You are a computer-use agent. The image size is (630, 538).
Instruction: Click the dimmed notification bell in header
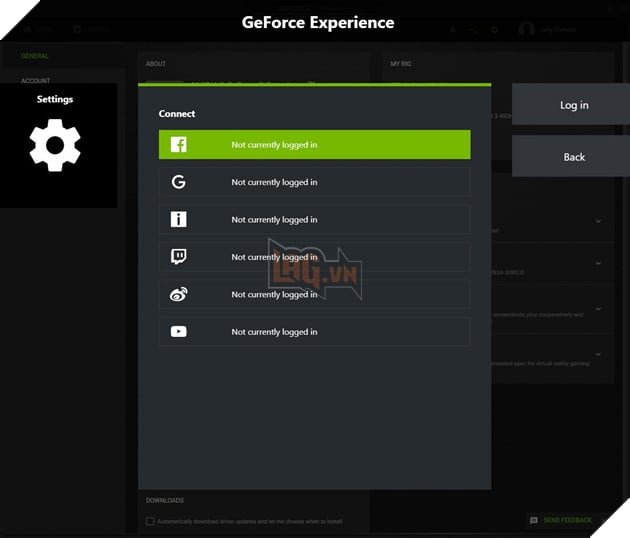click(453, 29)
